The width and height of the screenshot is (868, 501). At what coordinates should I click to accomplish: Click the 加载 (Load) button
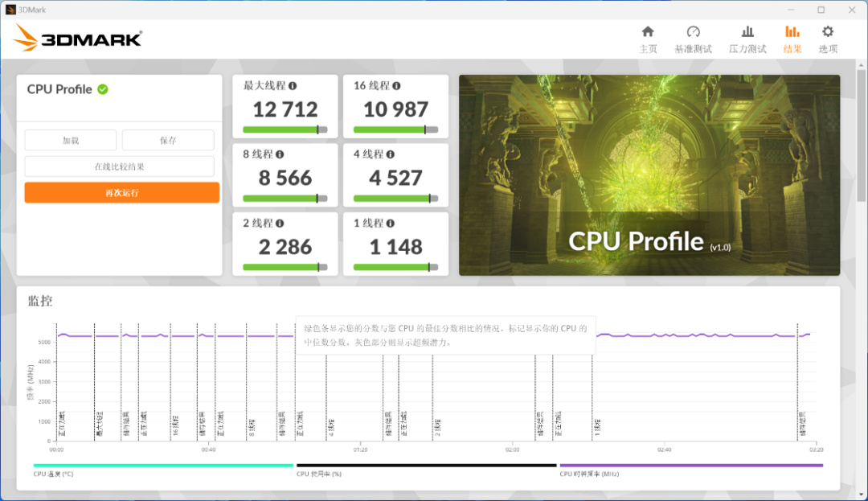70,140
